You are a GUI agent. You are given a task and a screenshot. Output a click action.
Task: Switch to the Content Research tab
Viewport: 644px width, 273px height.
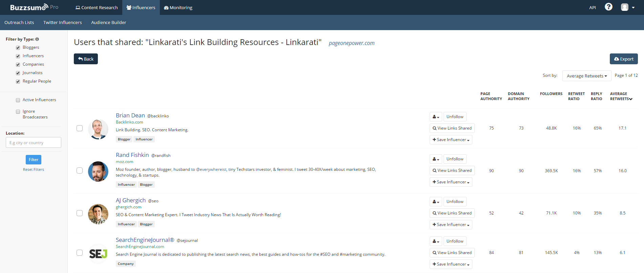(96, 7)
